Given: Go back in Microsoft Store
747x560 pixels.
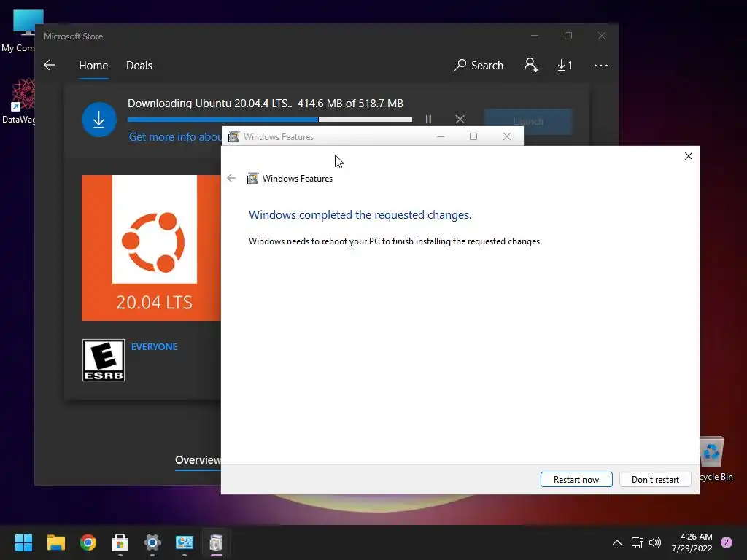Looking at the screenshot, I should pos(50,65).
